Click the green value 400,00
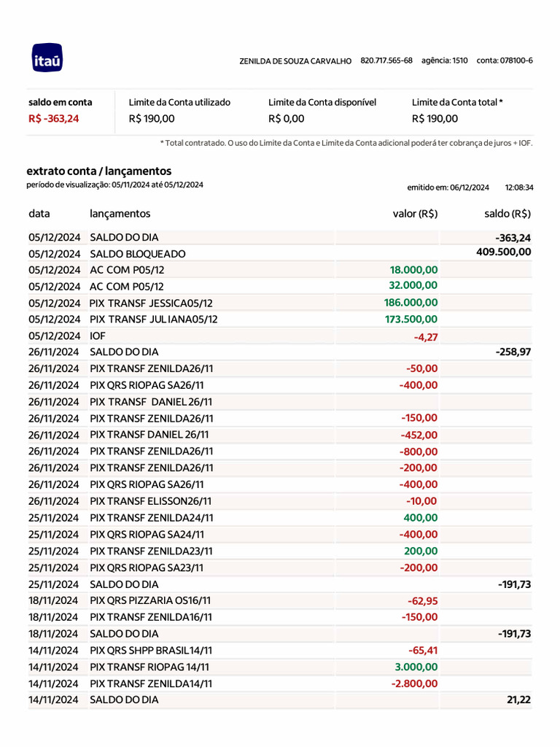The height and width of the screenshot is (747, 560). click(421, 518)
